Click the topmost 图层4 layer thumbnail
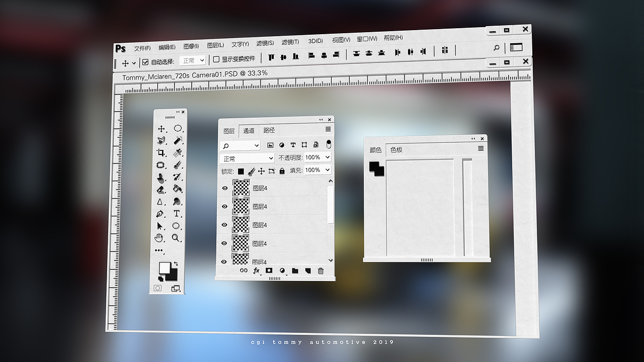This screenshot has width=644, height=362. [241, 188]
